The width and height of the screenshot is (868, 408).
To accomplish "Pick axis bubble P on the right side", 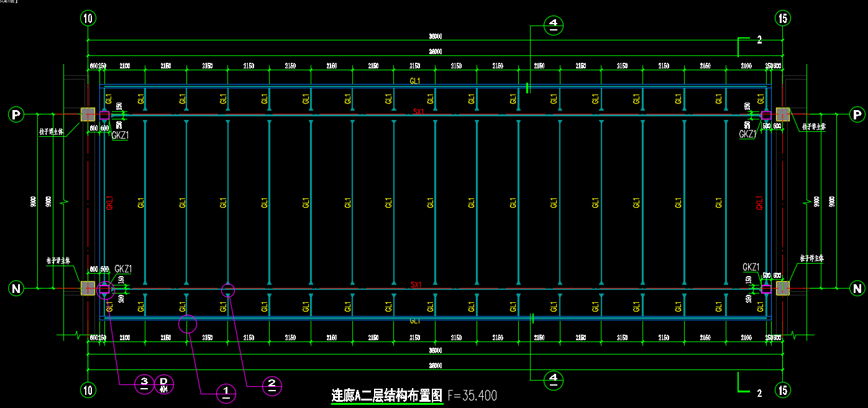I will 857,114.
